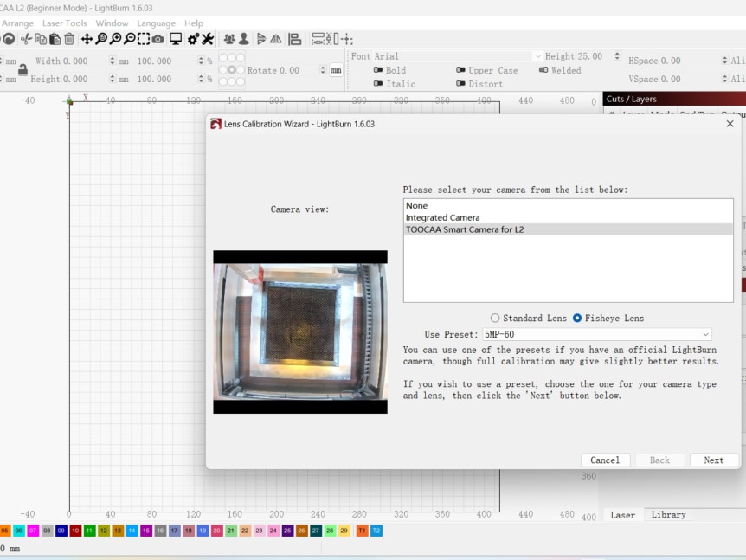This screenshot has width=746, height=560.
Task: Click the Redo icon in toolbar
Action: click(x=9, y=39)
